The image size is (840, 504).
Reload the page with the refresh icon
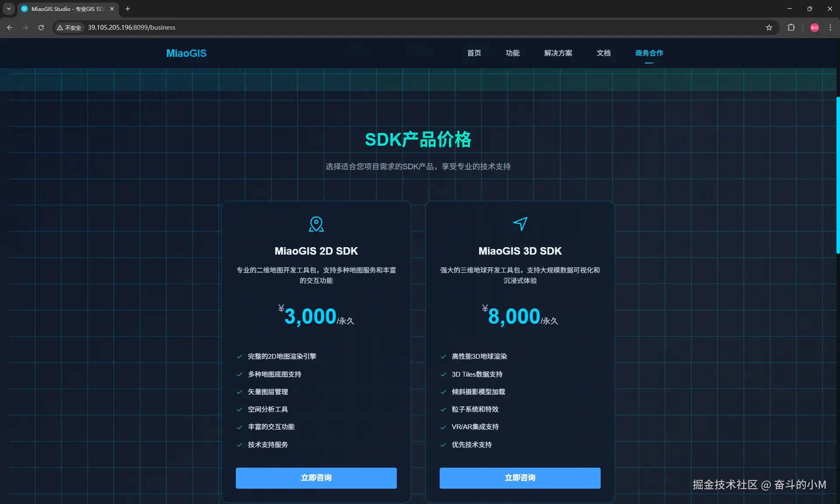tap(41, 28)
